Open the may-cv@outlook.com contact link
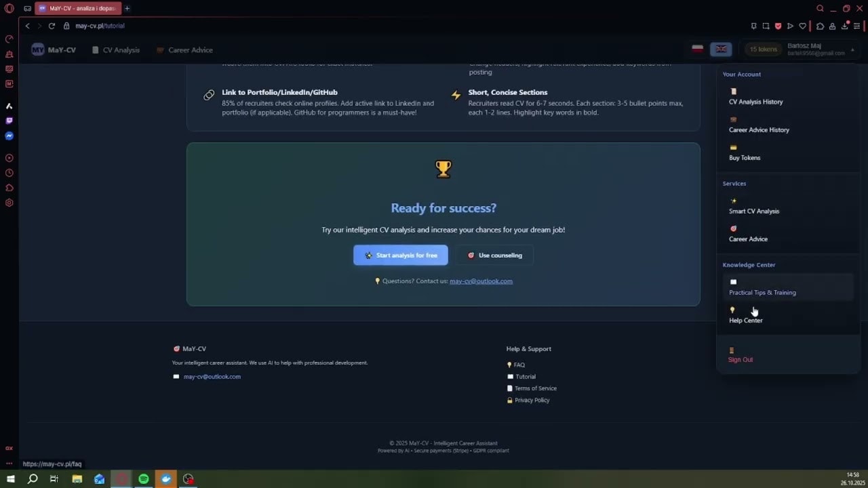 coord(481,281)
